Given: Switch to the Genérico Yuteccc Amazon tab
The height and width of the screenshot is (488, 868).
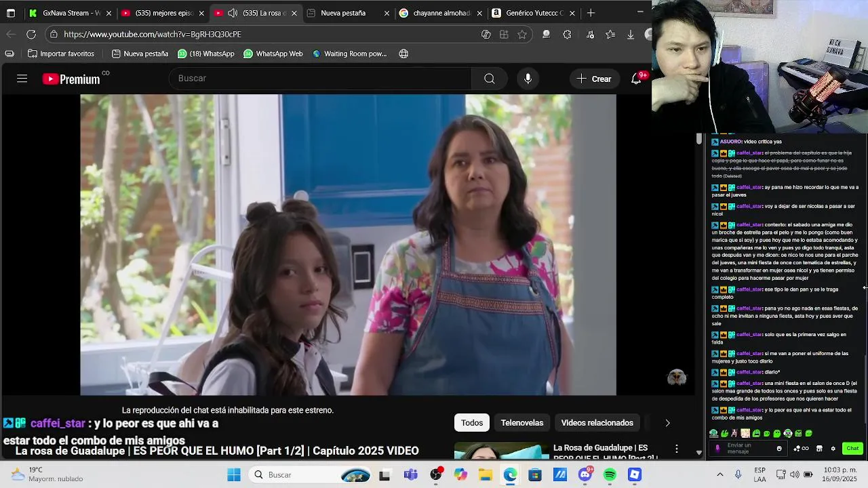Looking at the screenshot, I should (x=534, y=13).
